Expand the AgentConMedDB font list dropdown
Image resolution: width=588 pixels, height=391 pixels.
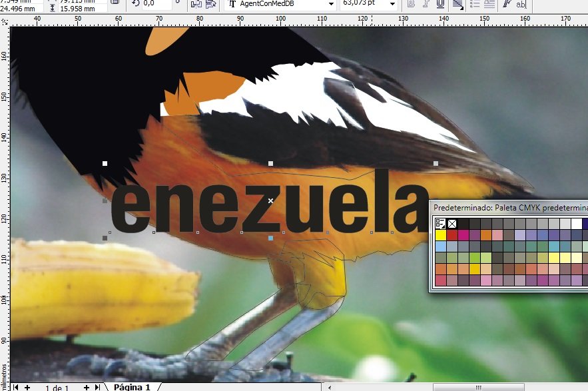pos(331,4)
